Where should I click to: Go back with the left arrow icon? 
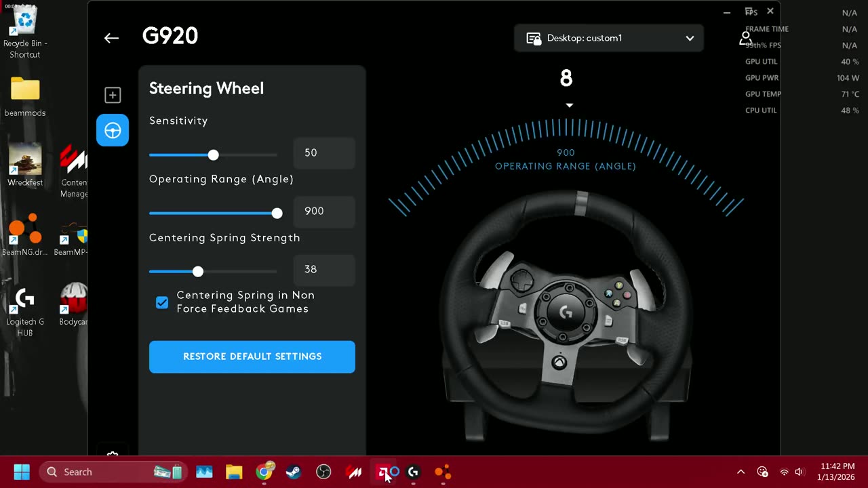(x=111, y=38)
